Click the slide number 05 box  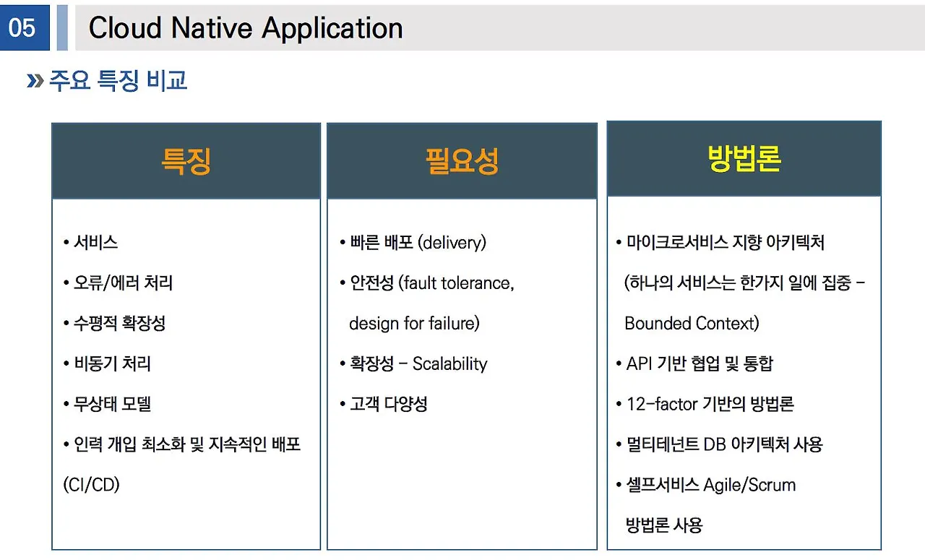point(25,28)
